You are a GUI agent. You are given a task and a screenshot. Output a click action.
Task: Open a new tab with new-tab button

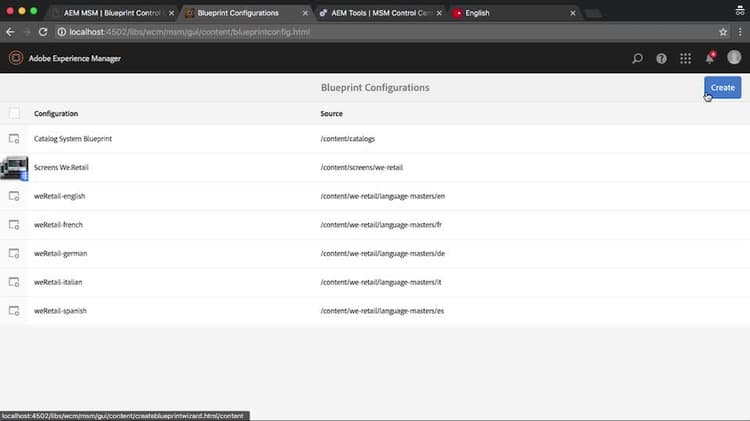[593, 14]
